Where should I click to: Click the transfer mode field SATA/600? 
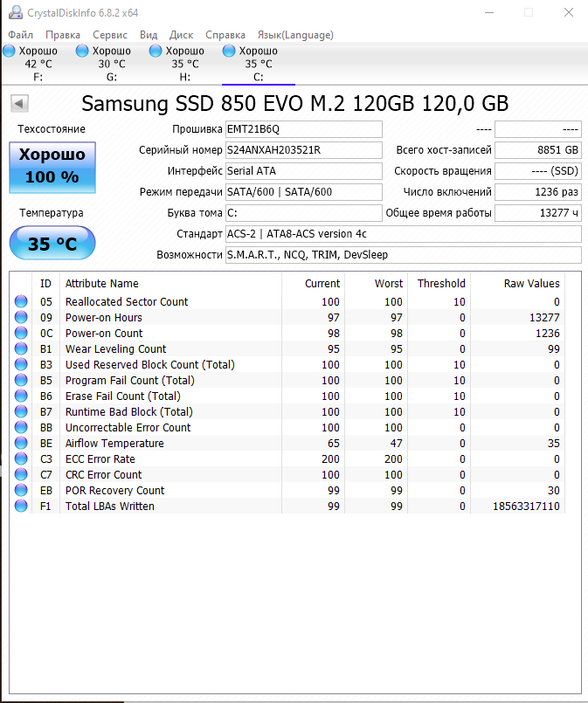(304, 192)
